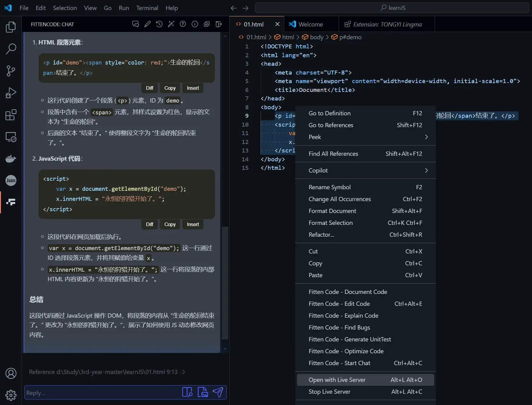Click Insert under the JavaScript snippet
Screen dimensions: 532x405
tap(193, 224)
